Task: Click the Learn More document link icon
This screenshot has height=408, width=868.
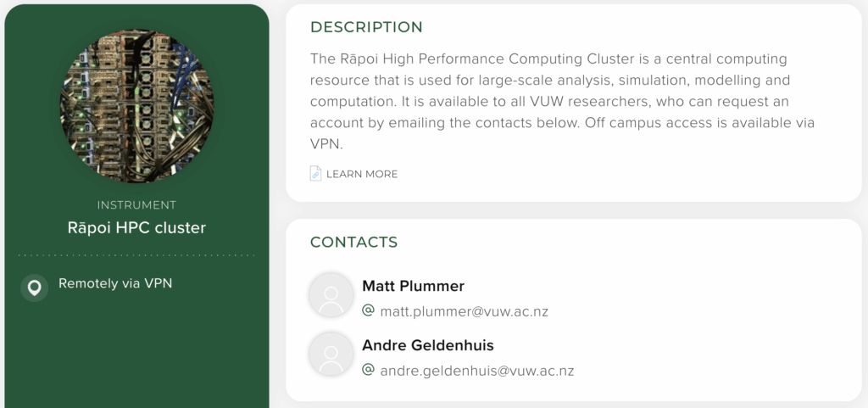Action: [x=315, y=174]
